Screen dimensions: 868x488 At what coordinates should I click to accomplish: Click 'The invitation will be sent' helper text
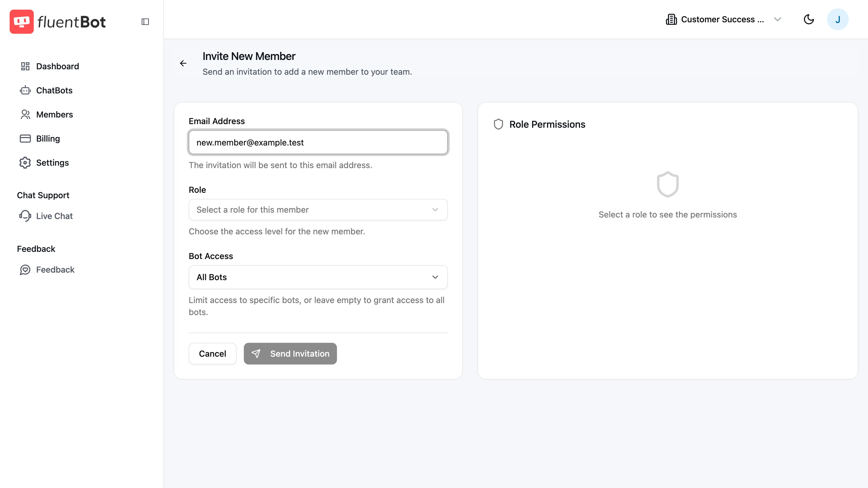280,165
